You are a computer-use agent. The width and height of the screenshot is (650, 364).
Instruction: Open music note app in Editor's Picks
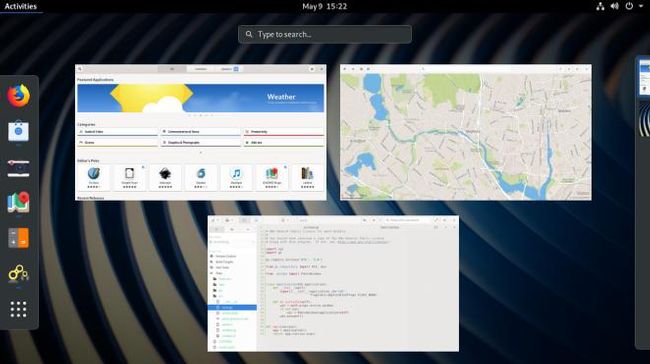236,177
